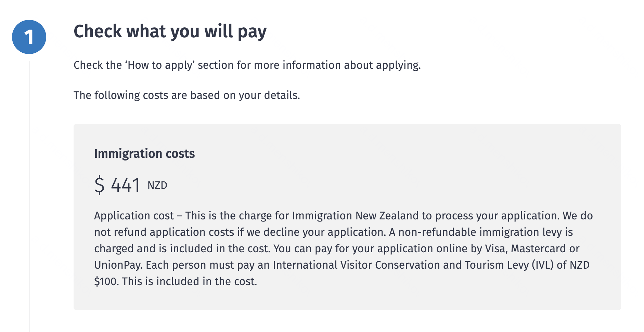644x332 pixels.
Task: Click 'This is included in the cost.' sentence
Action: click(x=189, y=281)
